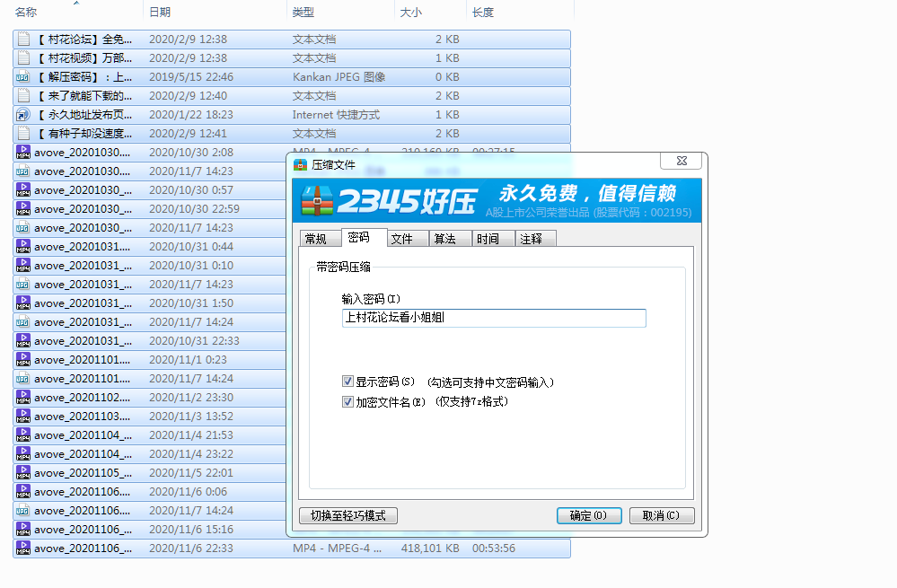Toggle the 加密文件名 checkbox
897x588 pixels.
[348, 402]
